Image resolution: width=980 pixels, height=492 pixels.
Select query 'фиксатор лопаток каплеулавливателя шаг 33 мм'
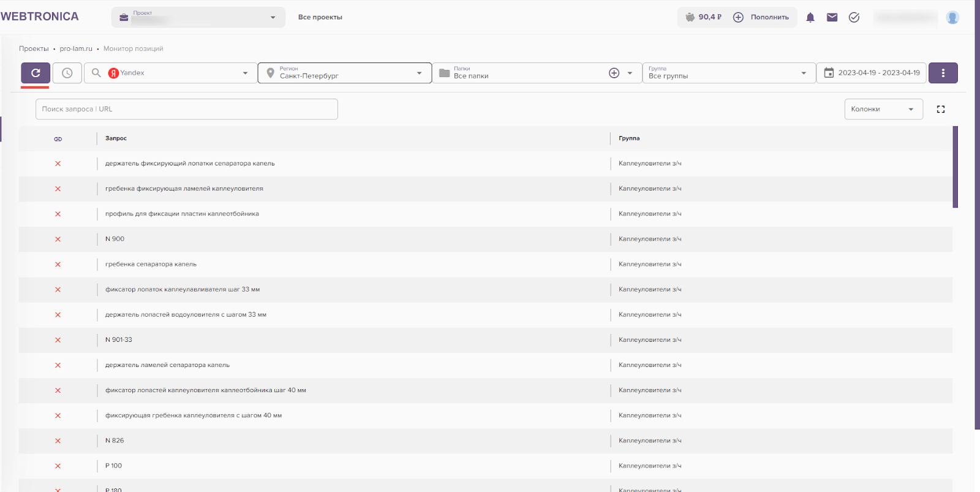pos(183,289)
